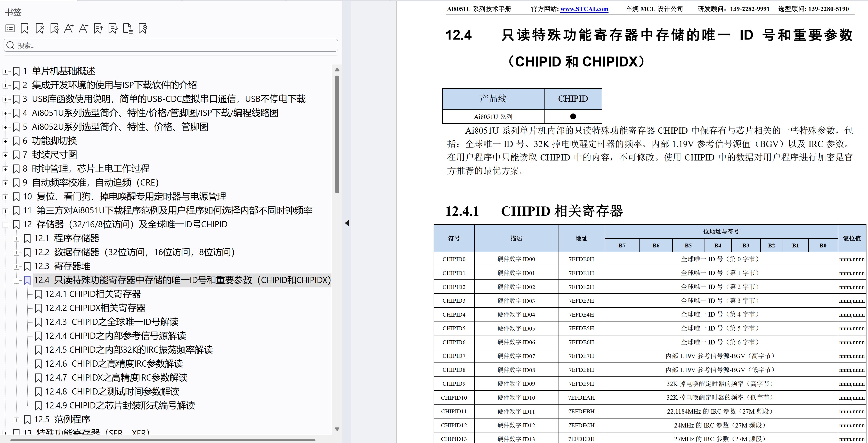
Task: Jump to 12.4.4 CHIPID之内部参考信号源解读
Action: click(x=116, y=336)
